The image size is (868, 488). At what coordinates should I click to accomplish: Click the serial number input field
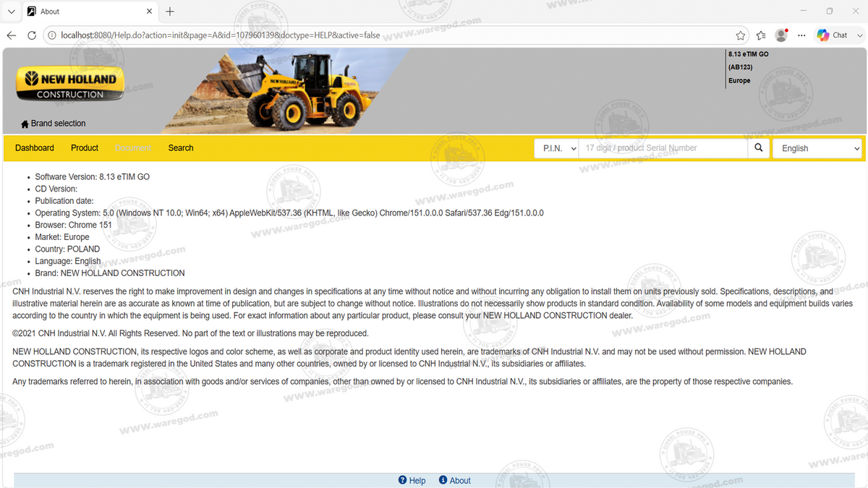[x=663, y=148]
